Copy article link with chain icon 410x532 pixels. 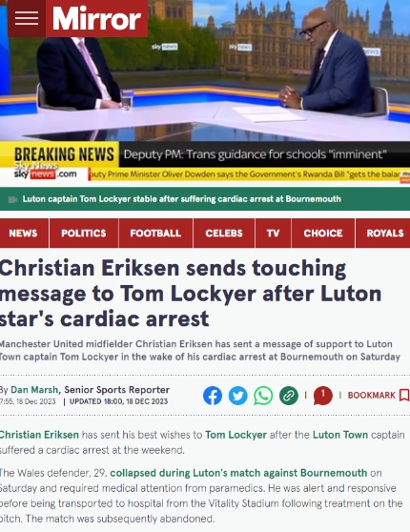coord(289,396)
